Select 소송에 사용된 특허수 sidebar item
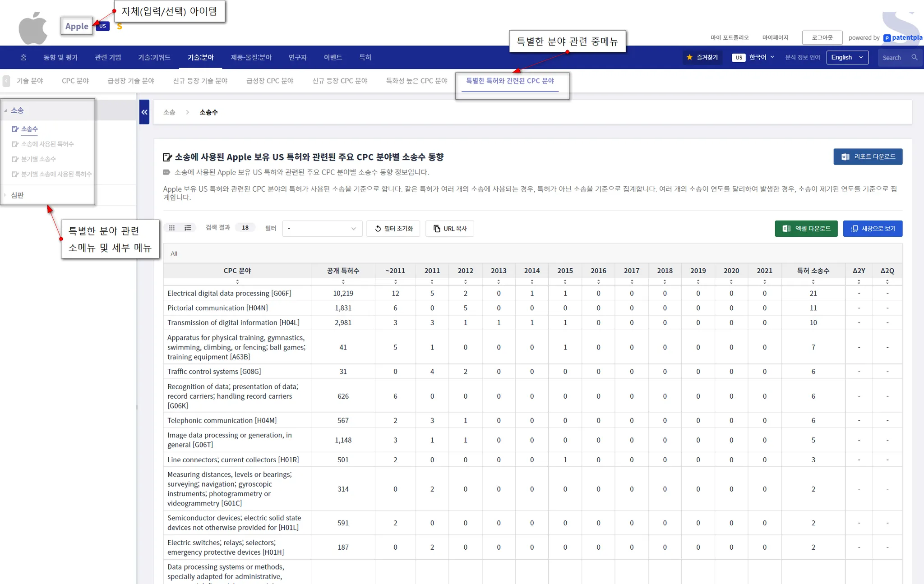 (47, 144)
